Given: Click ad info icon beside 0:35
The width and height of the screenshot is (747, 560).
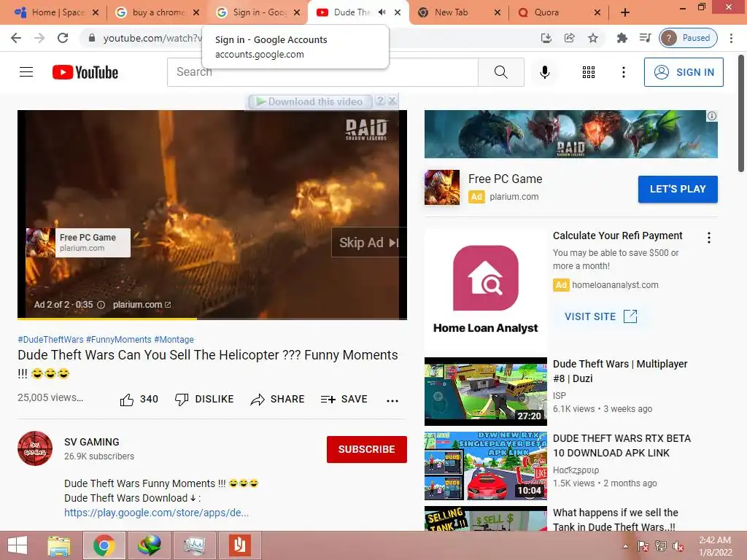Looking at the screenshot, I should (x=101, y=305).
